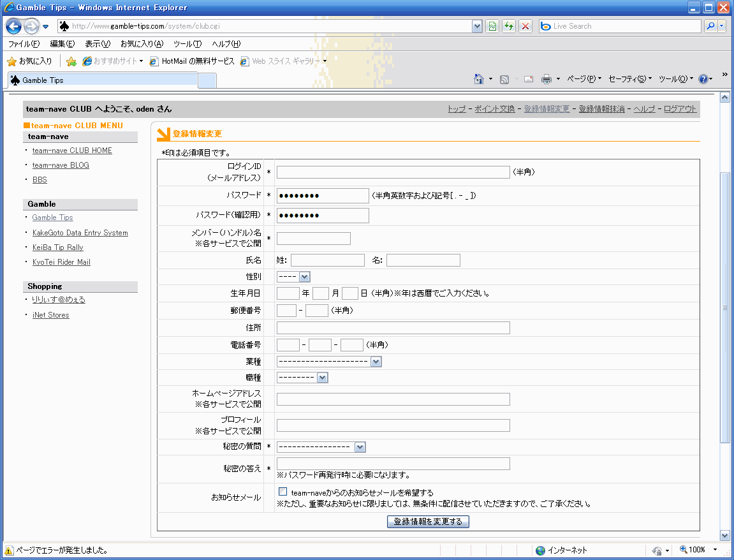The height and width of the screenshot is (560, 734).
Task: Open team-nave CLUB HOME link
Action: pos(72,151)
